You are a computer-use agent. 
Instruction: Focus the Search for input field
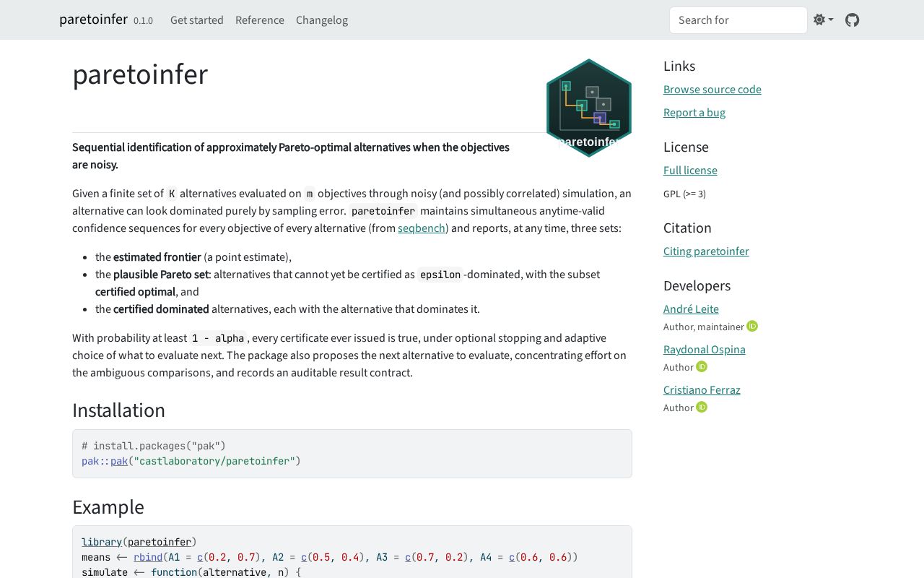(738, 20)
